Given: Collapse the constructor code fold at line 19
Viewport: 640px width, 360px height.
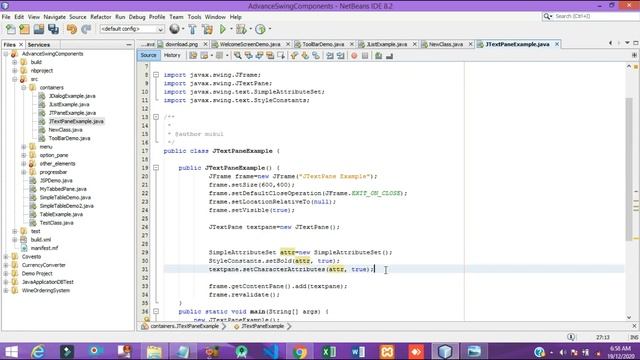Looking at the screenshot, I should click(x=156, y=168).
